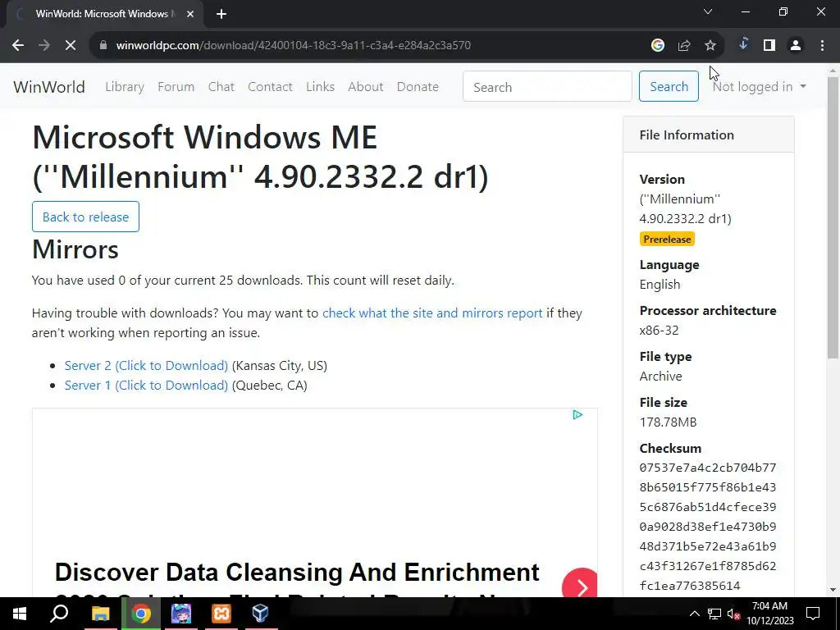View site security lock information
Image resolution: width=840 pixels, height=630 pixels.
103,45
